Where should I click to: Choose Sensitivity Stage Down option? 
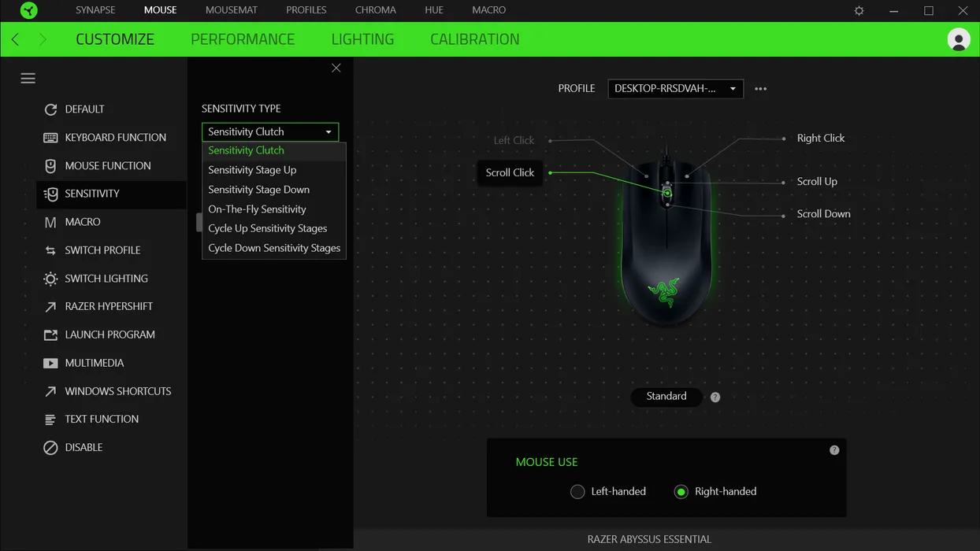(x=274, y=190)
